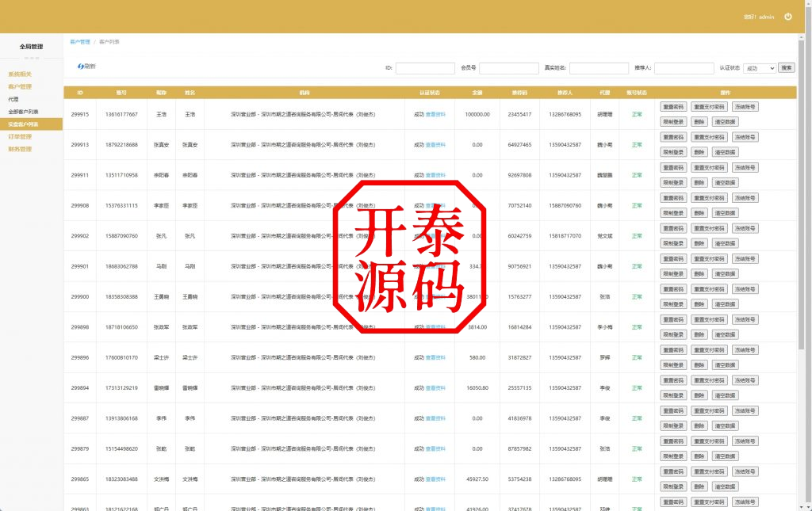Click 限制登录 for ID 299908

point(672,213)
